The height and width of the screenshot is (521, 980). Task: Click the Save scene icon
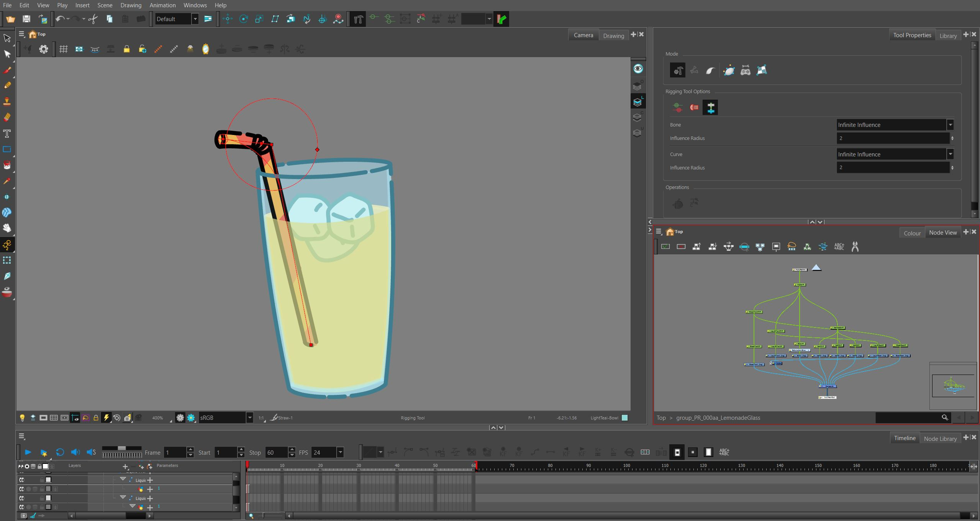(x=26, y=19)
